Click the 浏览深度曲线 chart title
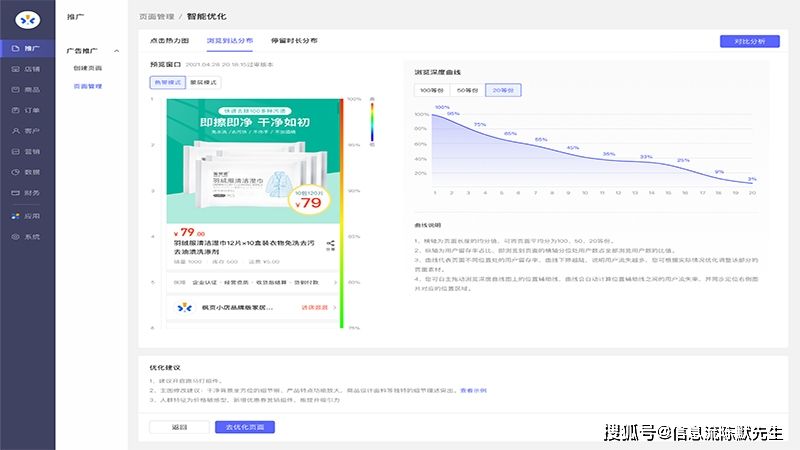The height and width of the screenshot is (450, 800). click(438, 72)
